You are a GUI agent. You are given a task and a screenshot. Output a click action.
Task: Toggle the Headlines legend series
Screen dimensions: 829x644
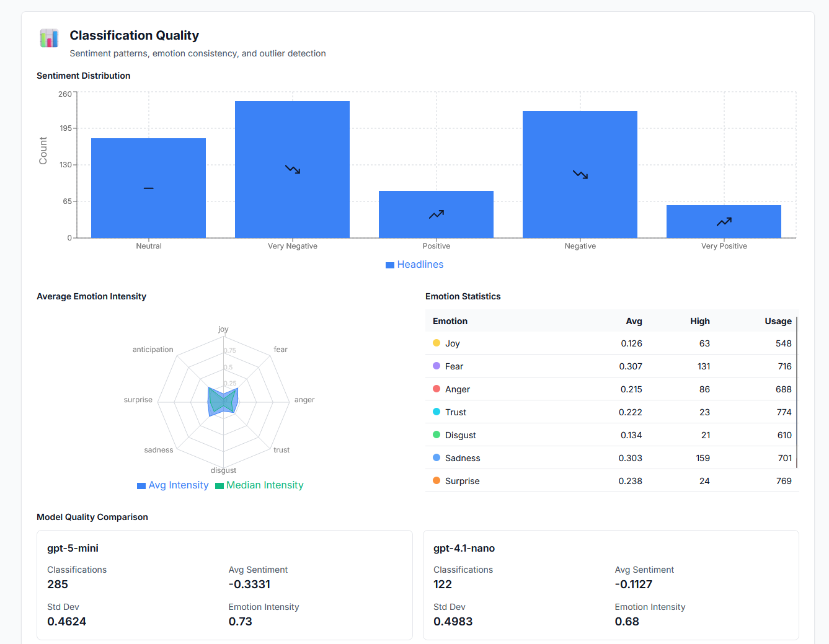tap(415, 265)
